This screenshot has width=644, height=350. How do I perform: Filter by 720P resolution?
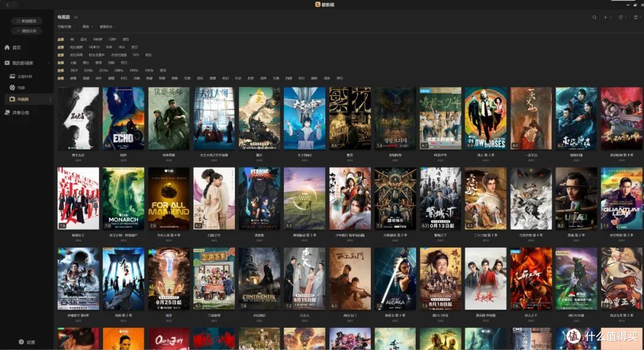pyautogui.click(x=112, y=39)
